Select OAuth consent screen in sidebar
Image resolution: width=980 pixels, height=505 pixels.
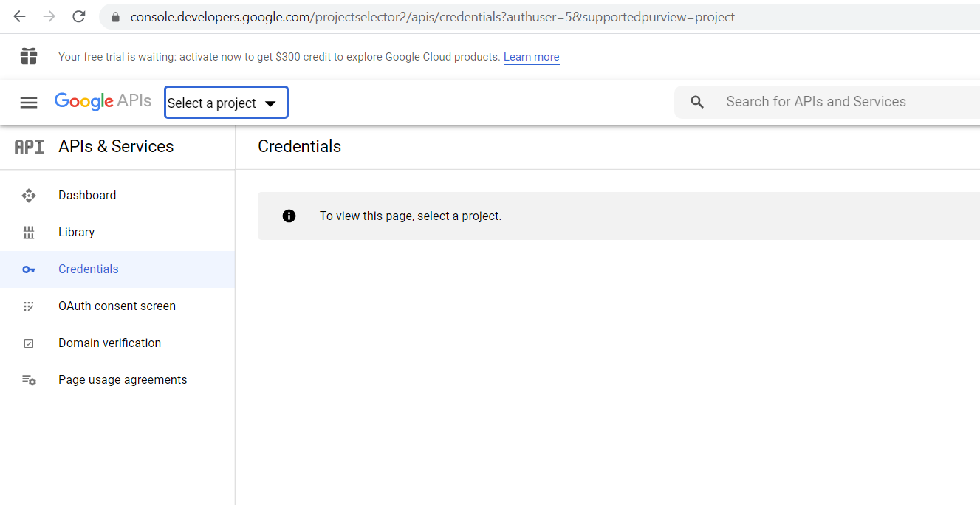pyautogui.click(x=117, y=306)
